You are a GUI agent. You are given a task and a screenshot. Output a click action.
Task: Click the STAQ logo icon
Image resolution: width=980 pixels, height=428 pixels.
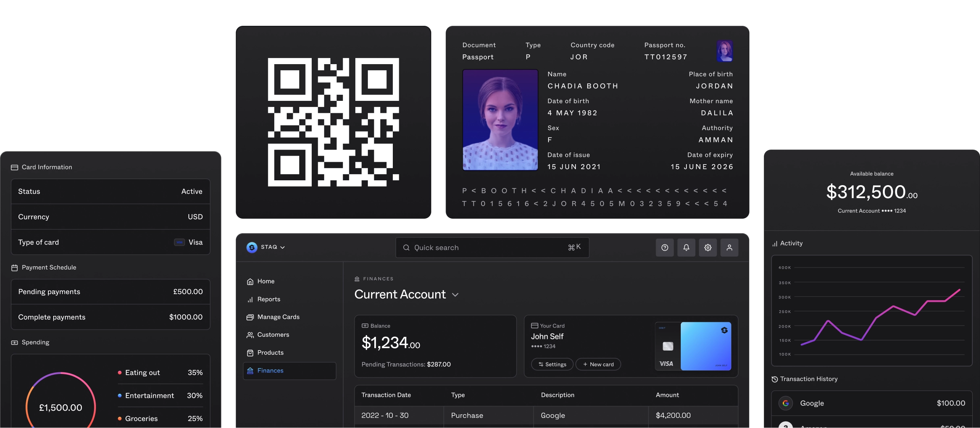252,247
